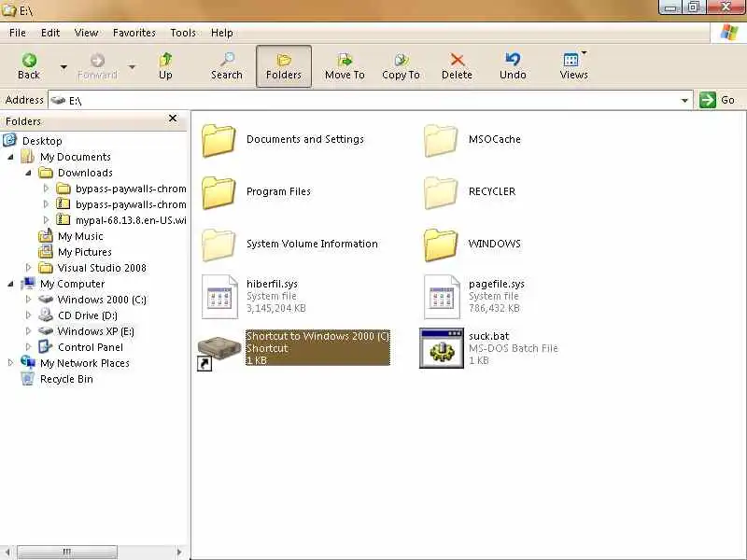Viewport: 747px width, 560px height.
Task: Select the pagefile.sys file icon
Action: click(442, 297)
